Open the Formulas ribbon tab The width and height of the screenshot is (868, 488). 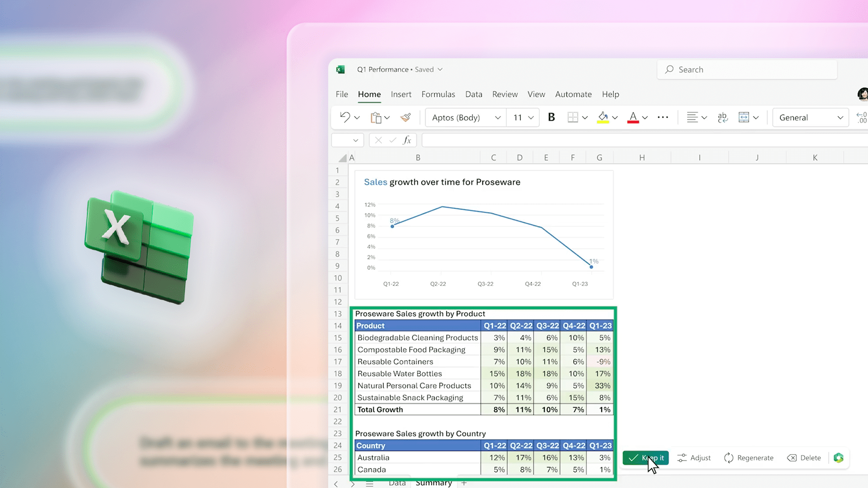click(x=438, y=94)
